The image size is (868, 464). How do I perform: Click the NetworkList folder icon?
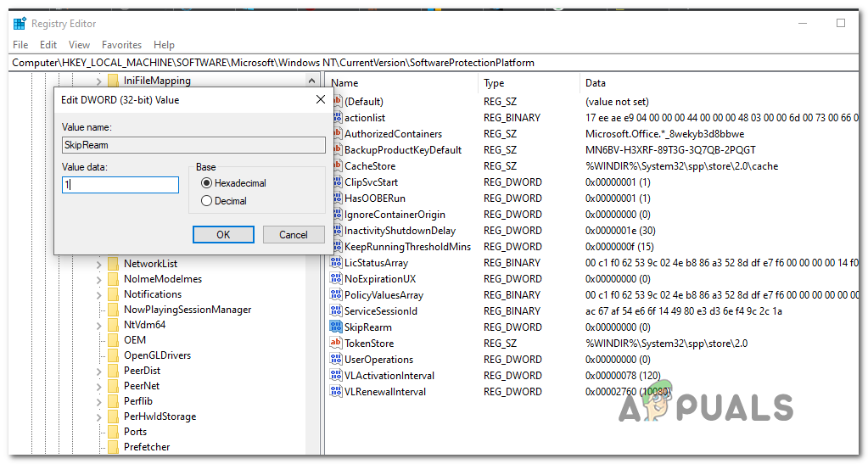pos(114,264)
